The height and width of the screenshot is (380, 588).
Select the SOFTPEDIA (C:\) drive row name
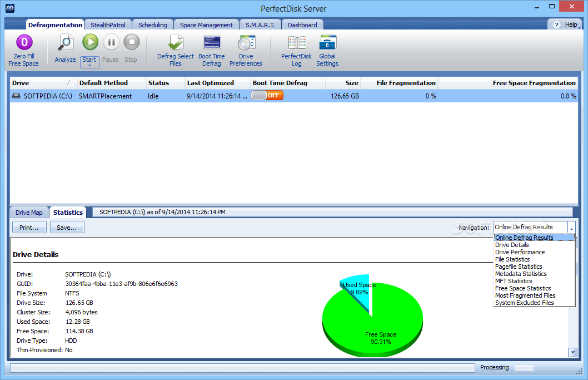point(48,96)
